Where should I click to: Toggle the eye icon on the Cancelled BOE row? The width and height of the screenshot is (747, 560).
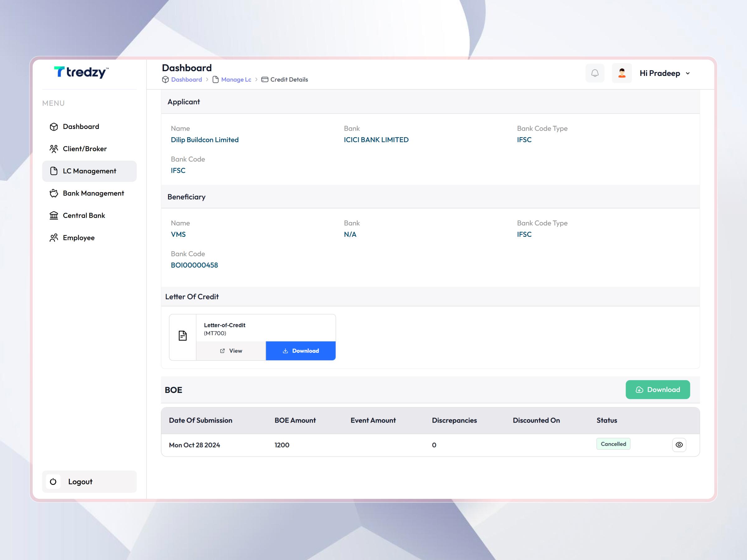pyautogui.click(x=679, y=445)
